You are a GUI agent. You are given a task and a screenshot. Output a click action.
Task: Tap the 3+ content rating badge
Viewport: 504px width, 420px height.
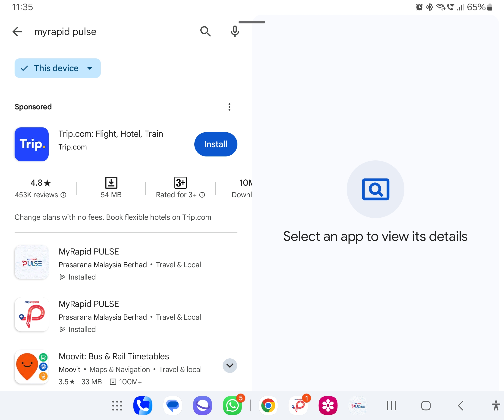point(180,183)
